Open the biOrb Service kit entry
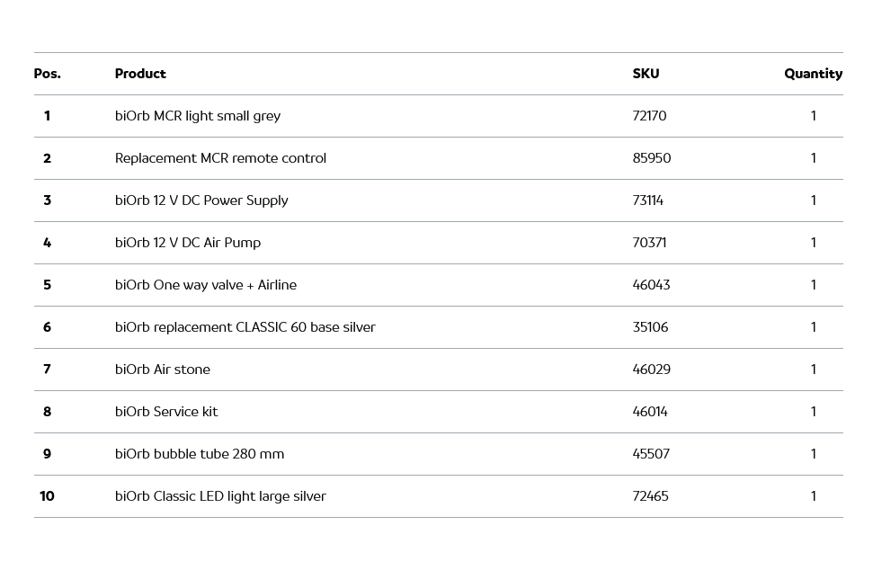 pos(166,412)
